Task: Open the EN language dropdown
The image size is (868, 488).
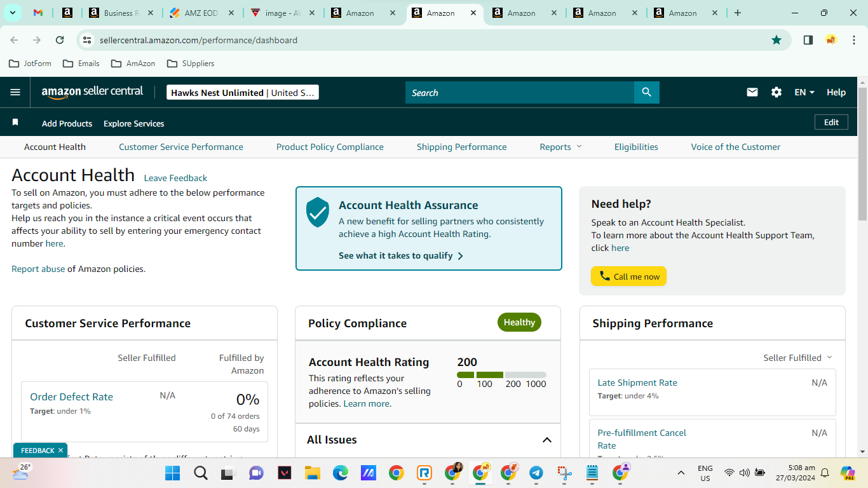Action: tap(804, 92)
